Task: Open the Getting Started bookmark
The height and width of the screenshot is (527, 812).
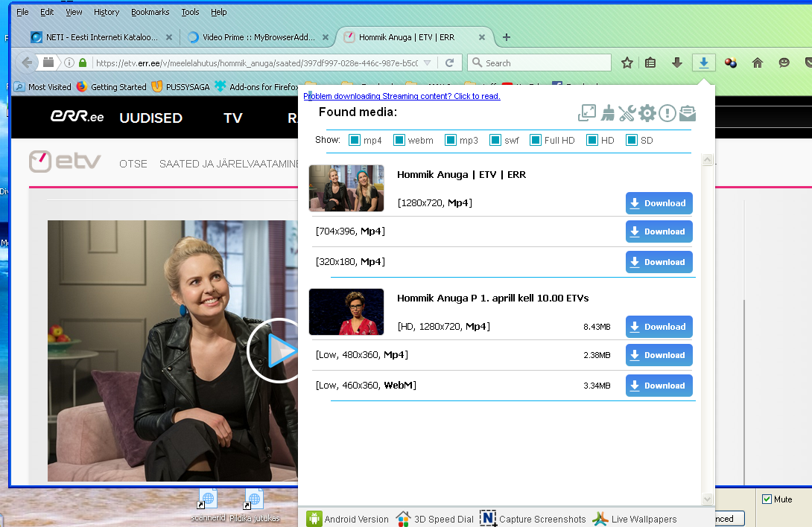Action: [111, 87]
